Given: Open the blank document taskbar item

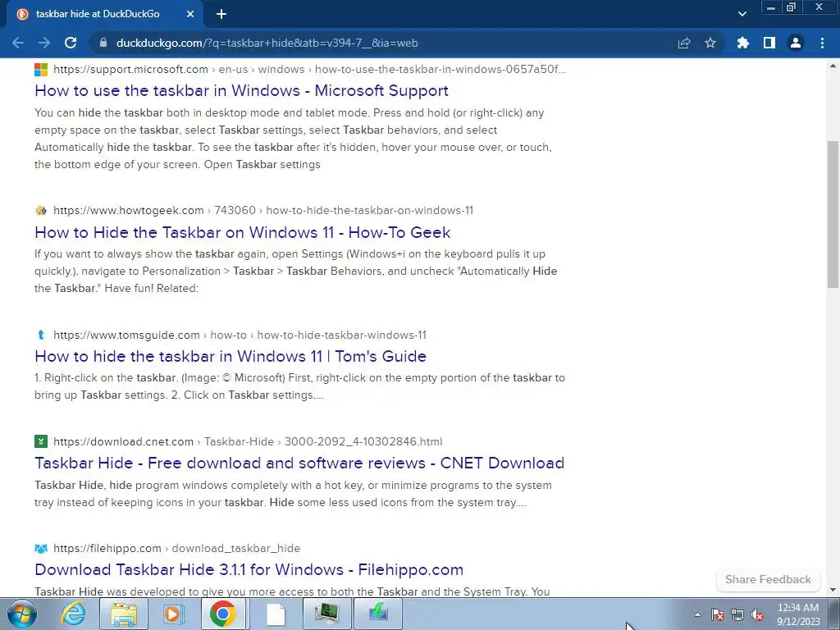Looking at the screenshot, I should [x=275, y=614].
